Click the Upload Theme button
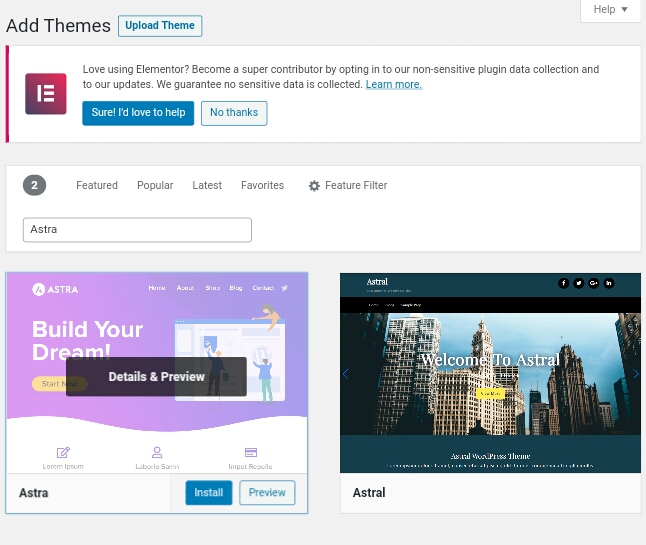The width and height of the screenshot is (646, 545). (160, 26)
